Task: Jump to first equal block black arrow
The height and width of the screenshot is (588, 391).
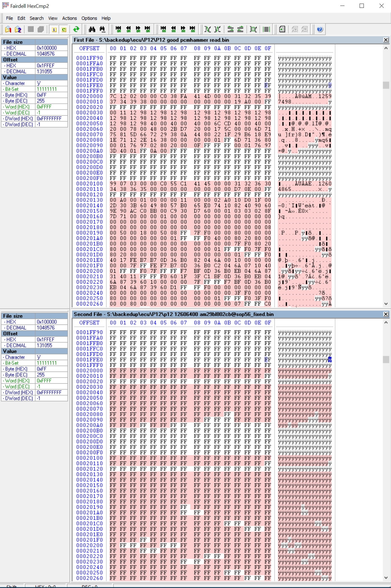Action: (163, 29)
